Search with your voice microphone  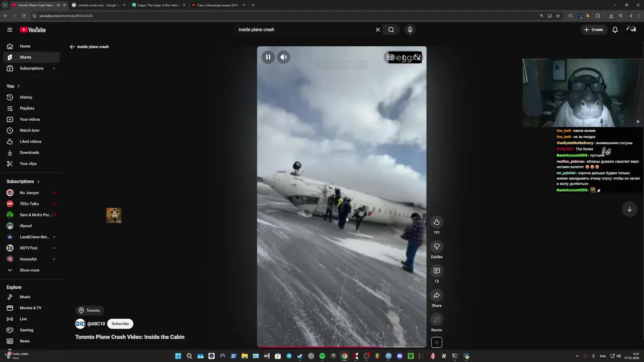point(410,30)
